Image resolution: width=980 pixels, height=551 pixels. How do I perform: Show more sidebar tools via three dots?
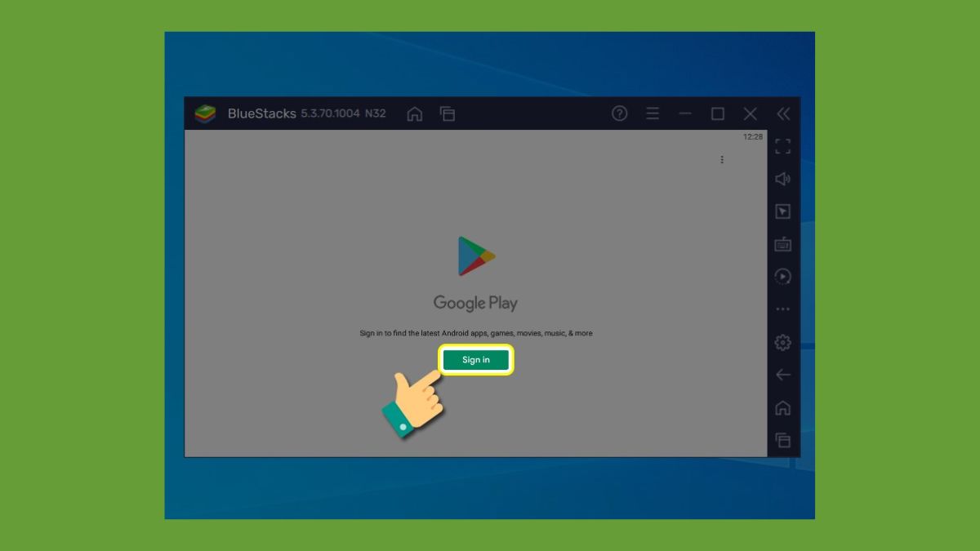click(x=783, y=309)
